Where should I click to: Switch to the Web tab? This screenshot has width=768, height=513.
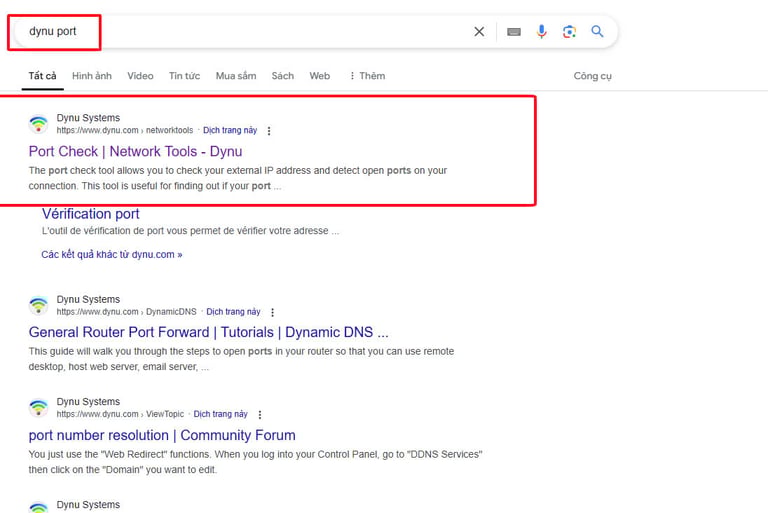(319, 76)
